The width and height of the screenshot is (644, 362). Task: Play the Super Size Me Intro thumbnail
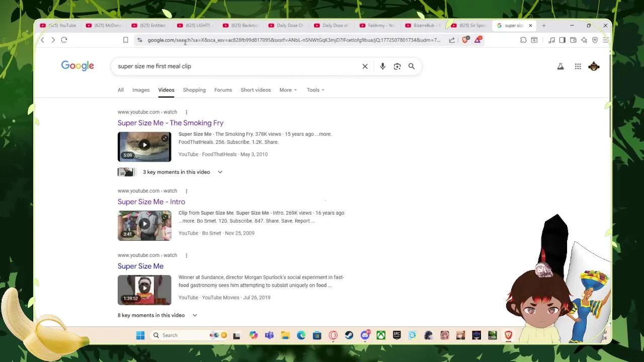point(144,226)
